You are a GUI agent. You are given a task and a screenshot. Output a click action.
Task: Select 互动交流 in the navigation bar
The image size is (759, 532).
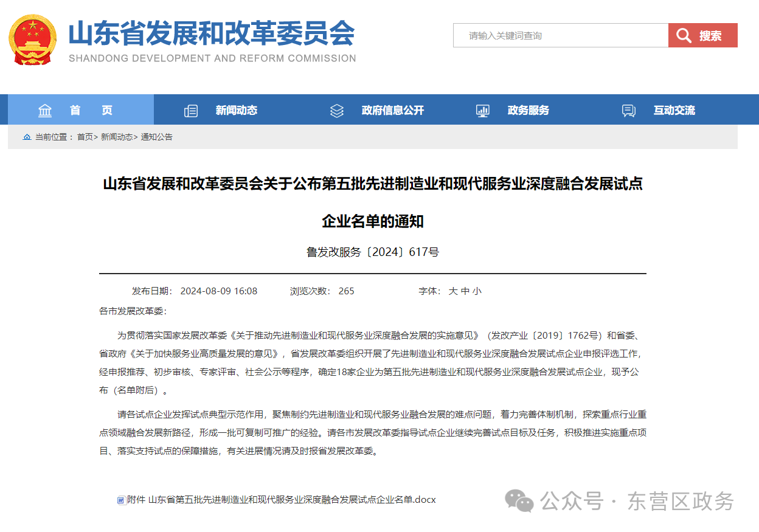(x=674, y=110)
